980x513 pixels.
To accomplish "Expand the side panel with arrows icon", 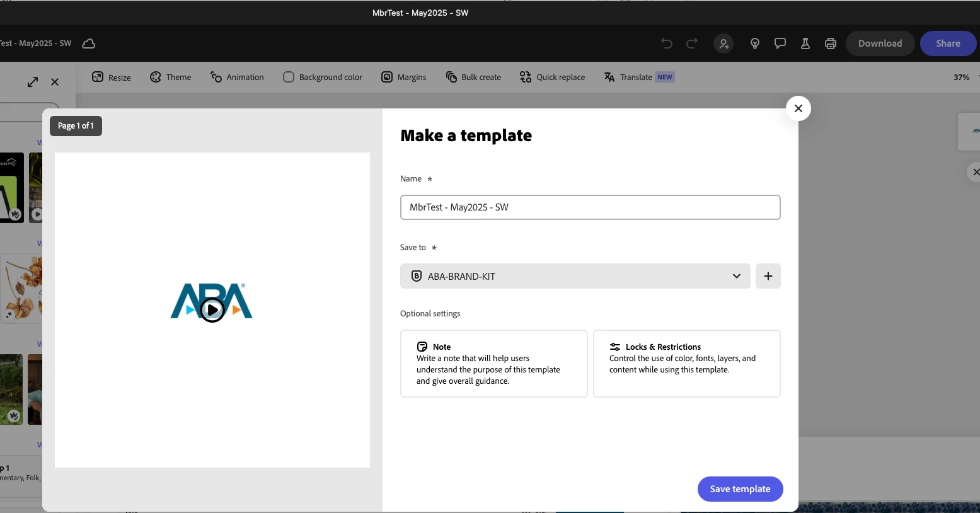I will (x=33, y=82).
